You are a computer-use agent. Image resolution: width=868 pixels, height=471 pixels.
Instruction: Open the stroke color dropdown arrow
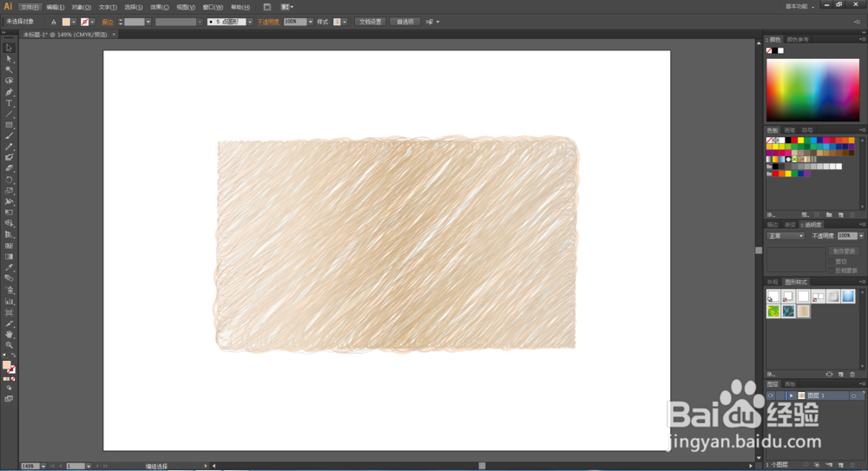point(92,23)
